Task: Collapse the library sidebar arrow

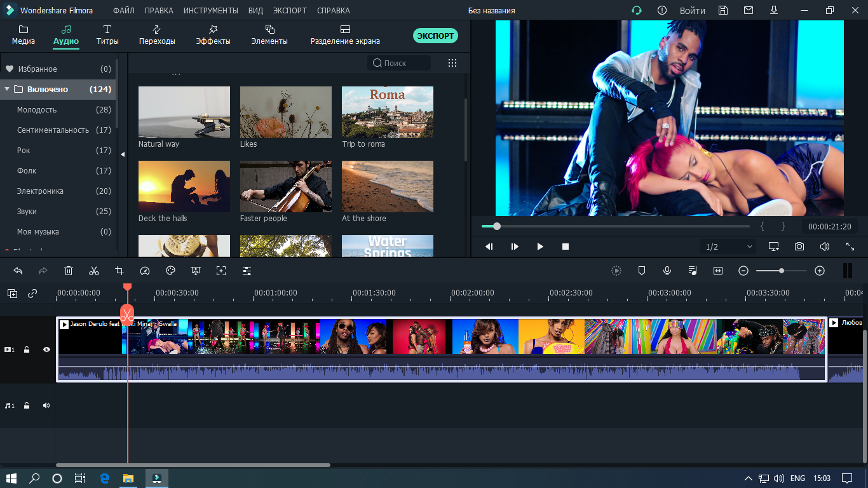Action: [x=123, y=154]
